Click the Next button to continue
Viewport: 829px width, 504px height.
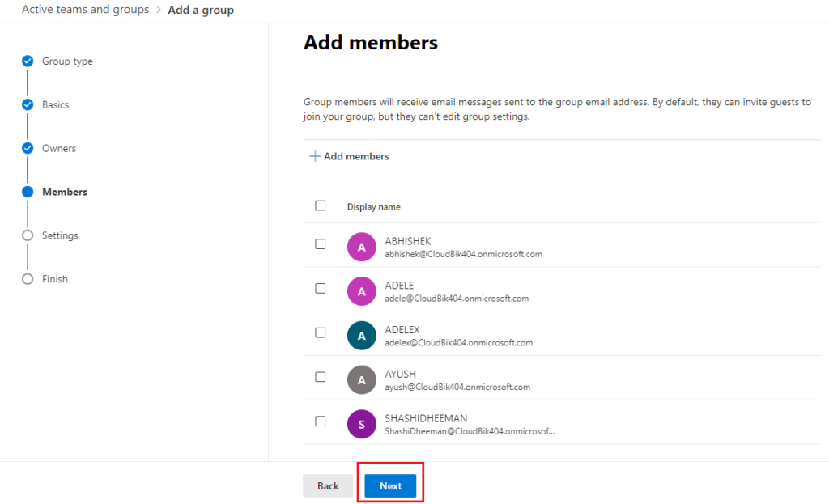(390, 485)
